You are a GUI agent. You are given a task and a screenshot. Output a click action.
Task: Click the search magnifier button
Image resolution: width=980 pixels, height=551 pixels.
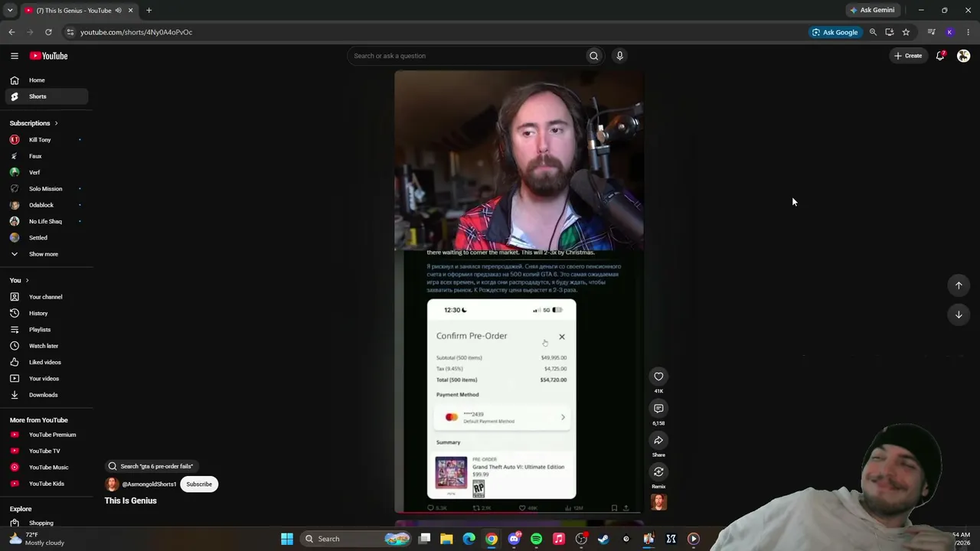tap(593, 56)
